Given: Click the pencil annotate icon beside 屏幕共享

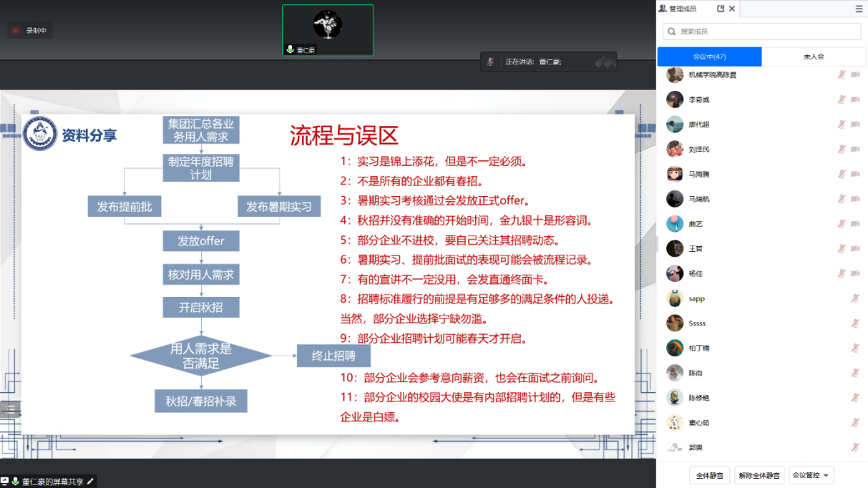Looking at the screenshot, I should coord(90,482).
